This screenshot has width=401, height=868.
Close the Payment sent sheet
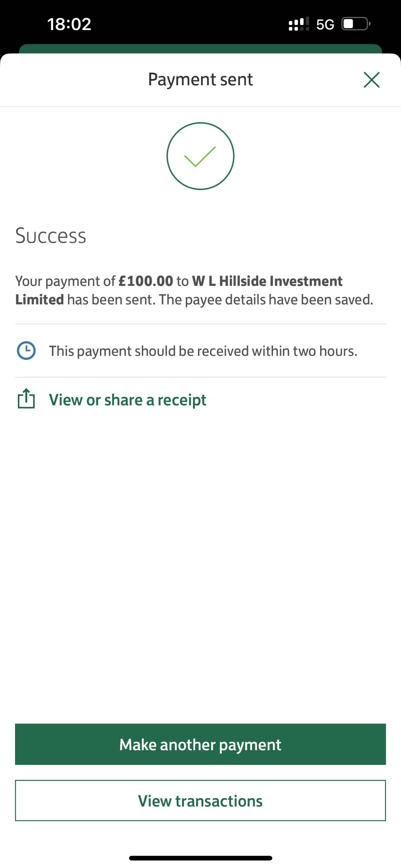(371, 80)
